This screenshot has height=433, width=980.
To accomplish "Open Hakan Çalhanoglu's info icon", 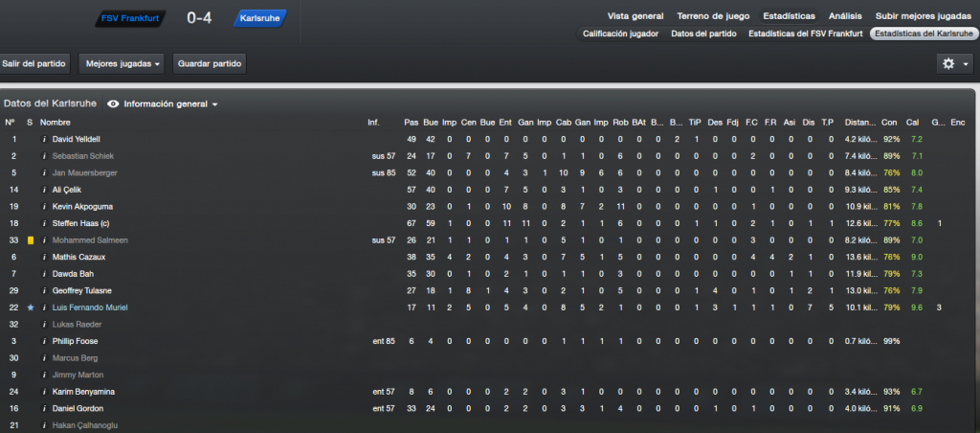I will (44, 425).
